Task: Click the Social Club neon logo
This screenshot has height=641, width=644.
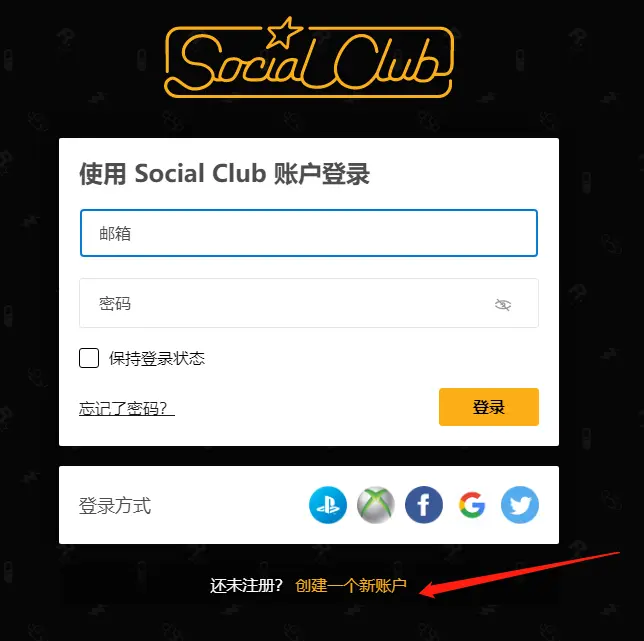Action: 309,57
